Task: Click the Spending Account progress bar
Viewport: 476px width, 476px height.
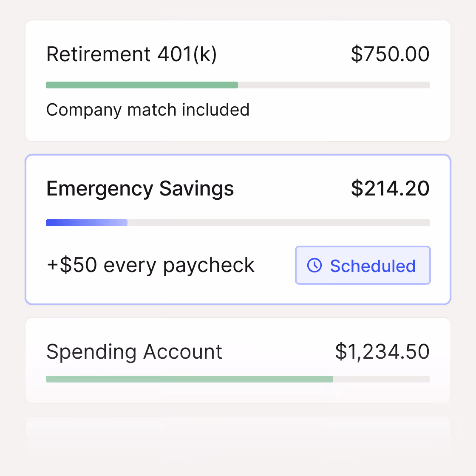Action: 238,379
